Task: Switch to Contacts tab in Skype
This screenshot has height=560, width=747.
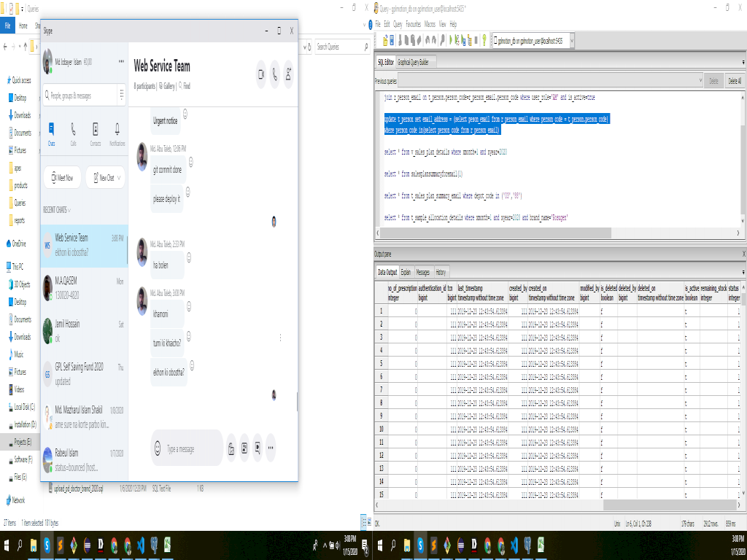Action: (96, 134)
